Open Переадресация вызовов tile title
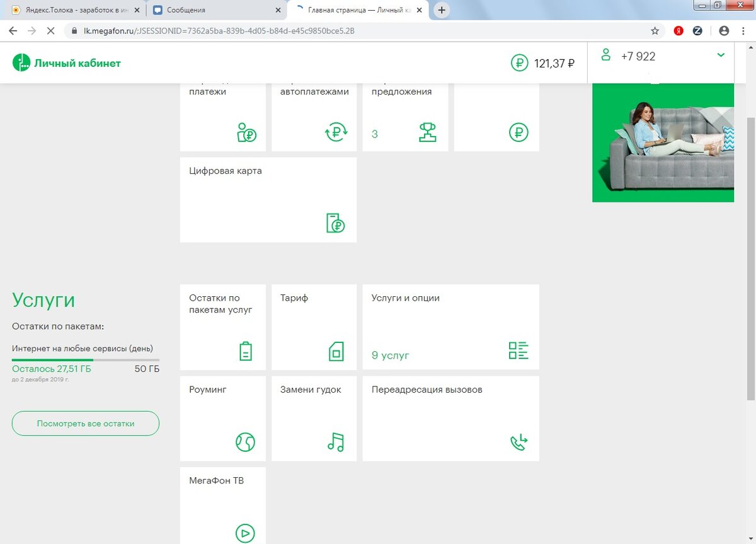The width and height of the screenshot is (756, 544). click(x=427, y=390)
